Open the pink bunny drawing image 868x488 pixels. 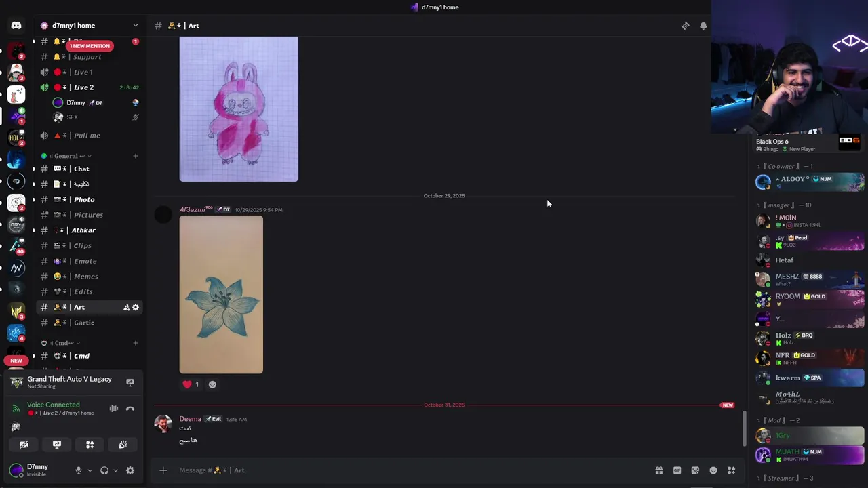[239, 109]
